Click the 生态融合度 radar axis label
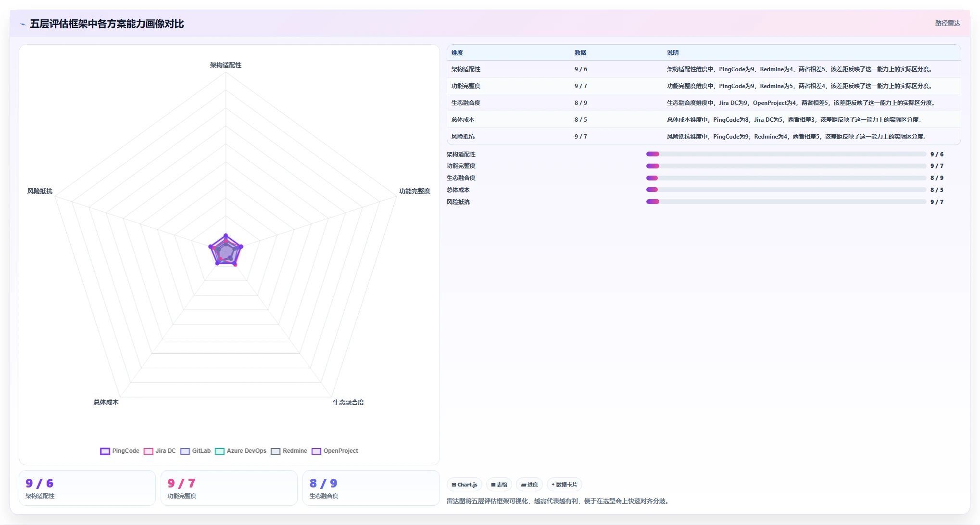 point(349,402)
